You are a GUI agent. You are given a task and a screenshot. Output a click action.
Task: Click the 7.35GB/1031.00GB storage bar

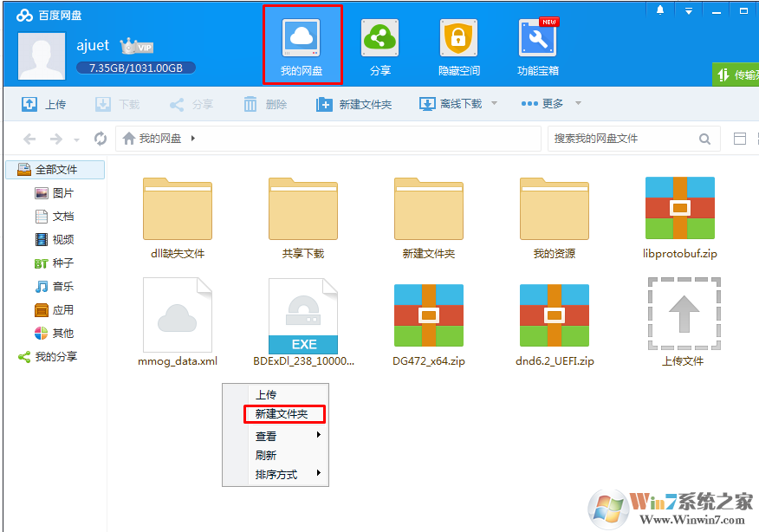pyautogui.click(x=136, y=68)
